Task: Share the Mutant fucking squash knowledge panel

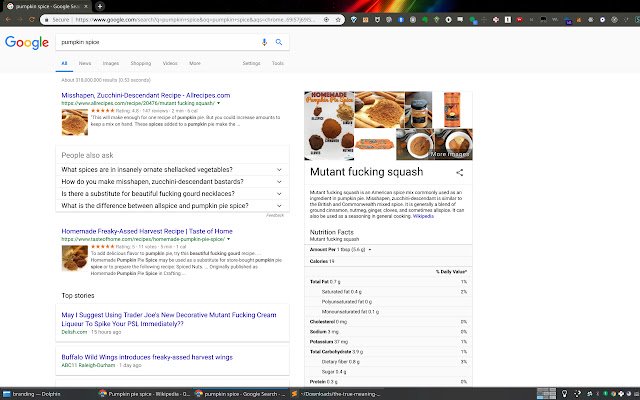Action: pos(460,173)
